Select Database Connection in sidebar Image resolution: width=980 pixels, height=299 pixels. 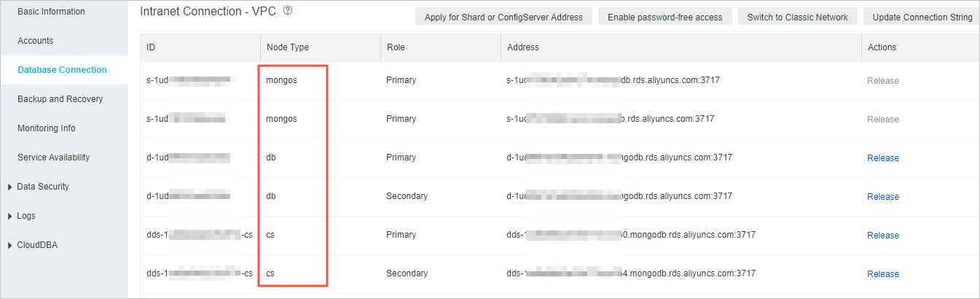[62, 70]
